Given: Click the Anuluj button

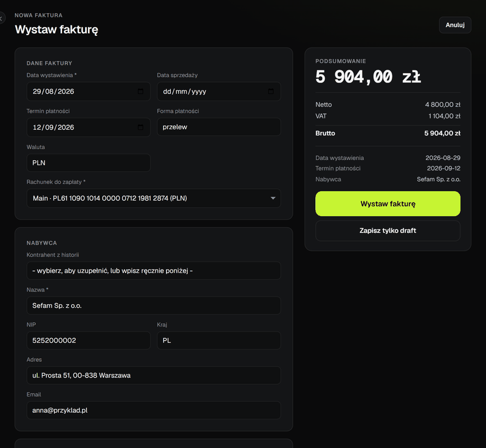Looking at the screenshot, I should (x=455, y=25).
